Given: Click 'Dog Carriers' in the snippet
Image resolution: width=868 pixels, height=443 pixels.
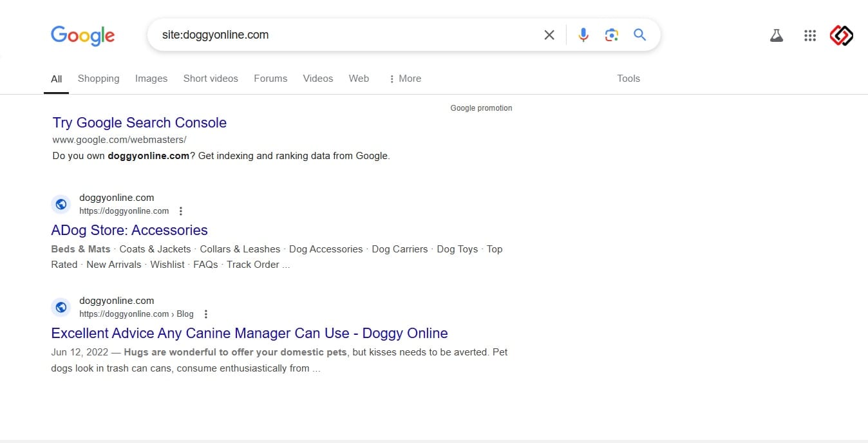Looking at the screenshot, I should [400, 249].
